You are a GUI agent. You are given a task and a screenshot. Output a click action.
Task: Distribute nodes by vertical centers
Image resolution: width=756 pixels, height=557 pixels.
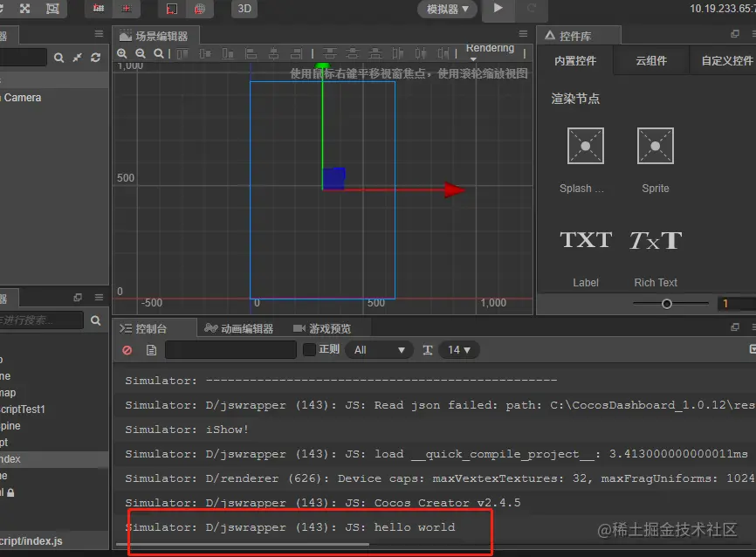pos(353,53)
